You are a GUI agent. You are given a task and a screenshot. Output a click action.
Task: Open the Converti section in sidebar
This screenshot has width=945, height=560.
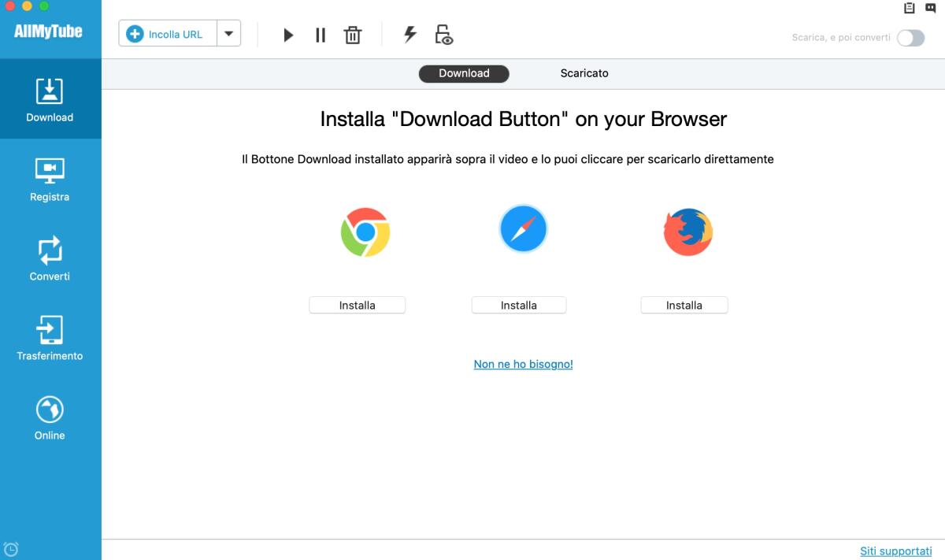pyautogui.click(x=49, y=258)
